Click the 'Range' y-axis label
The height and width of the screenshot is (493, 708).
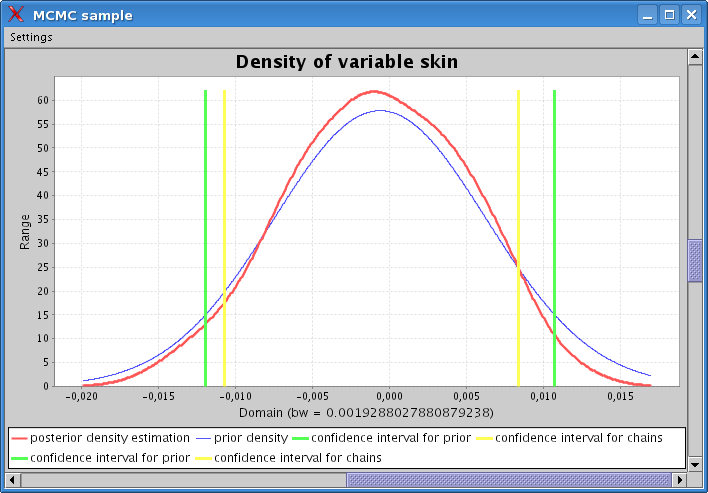pos(24,232)
